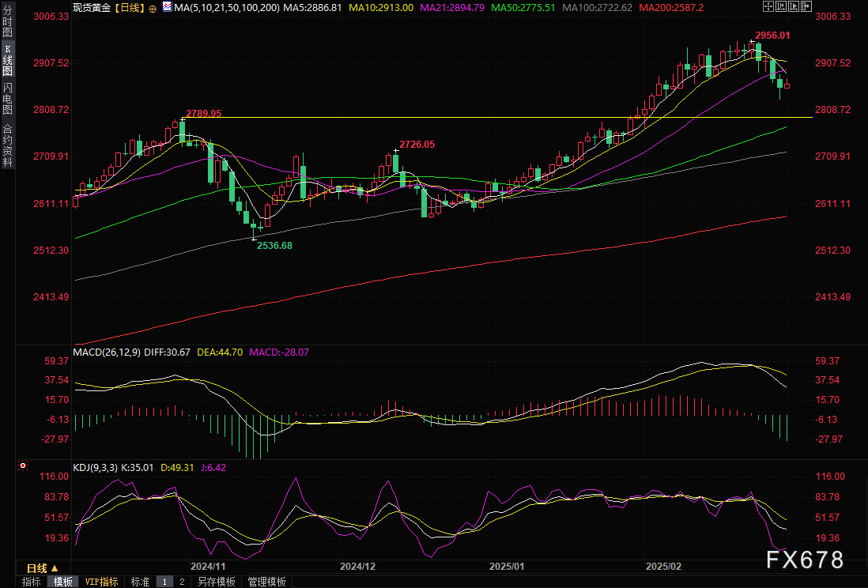Click the 管理模板 button
The height and width of the screenshot is (588, 868).
[267, 582]
